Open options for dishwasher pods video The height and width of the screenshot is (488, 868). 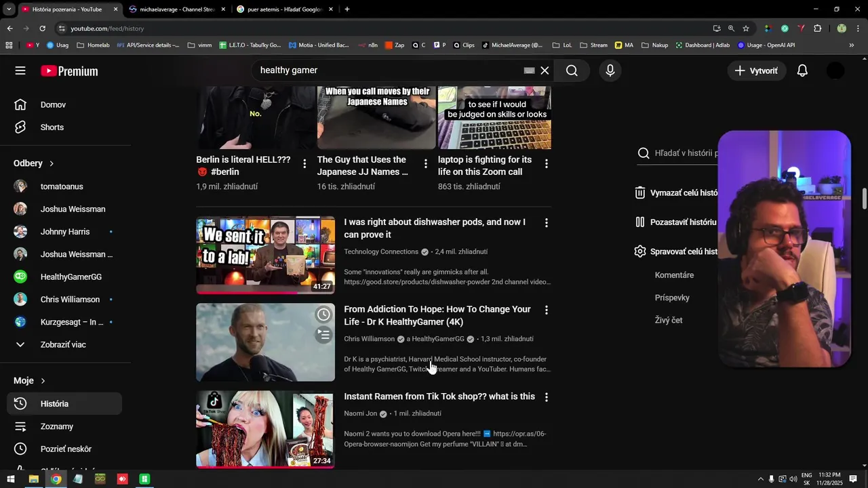coord(547,222)
